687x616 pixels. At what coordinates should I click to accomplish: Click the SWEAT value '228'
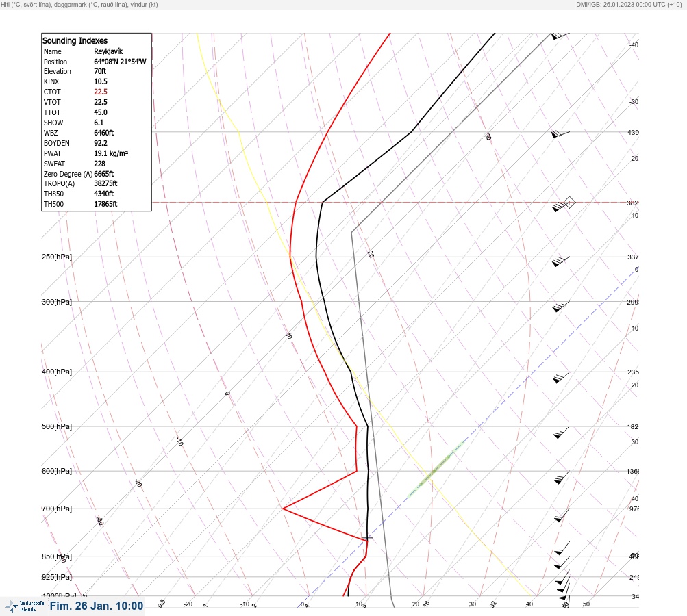pos(99,164)
